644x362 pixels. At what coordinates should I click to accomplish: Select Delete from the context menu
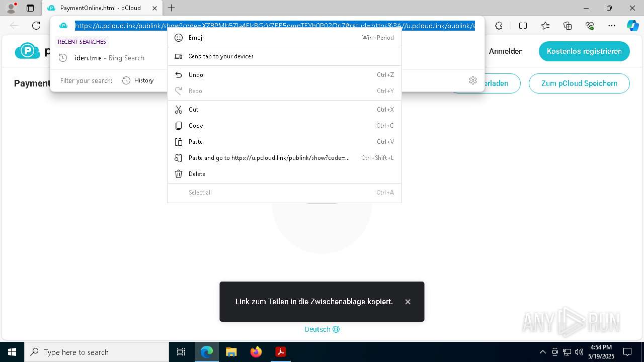pos(284,174)
